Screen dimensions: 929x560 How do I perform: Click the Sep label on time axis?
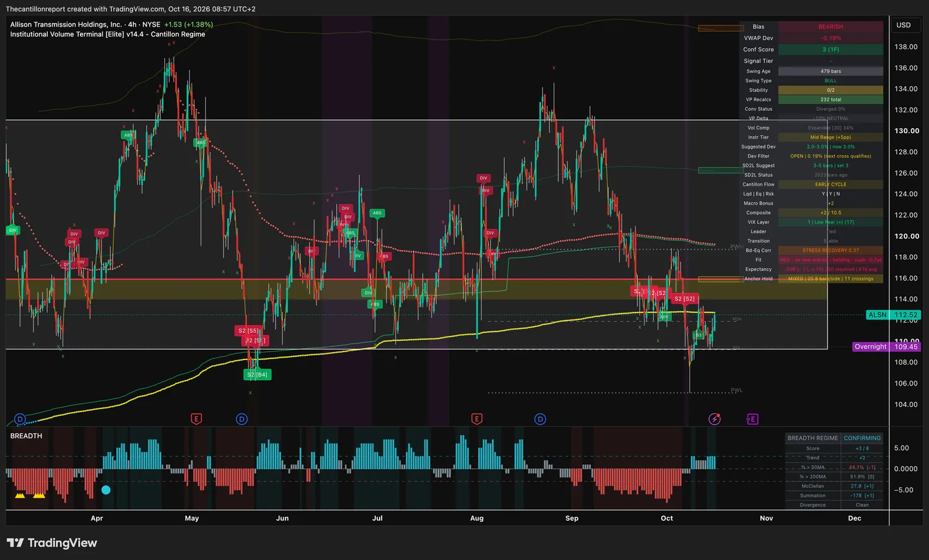[x=572, y=519]
